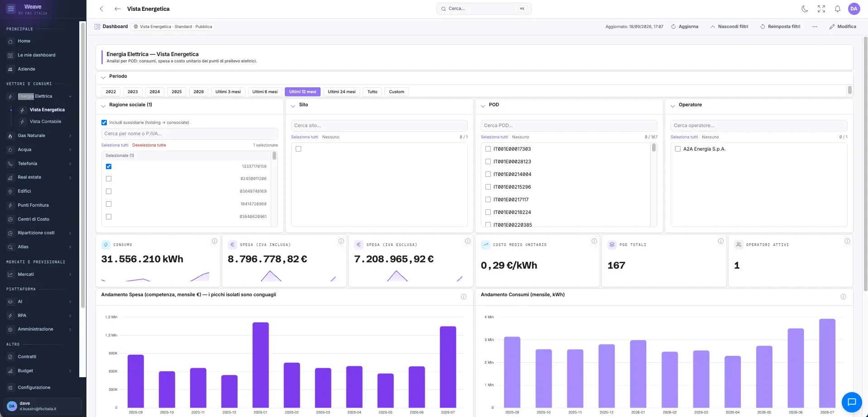
Task: Check POD IT001E00214004 checkbox
Action: [488, 174]
